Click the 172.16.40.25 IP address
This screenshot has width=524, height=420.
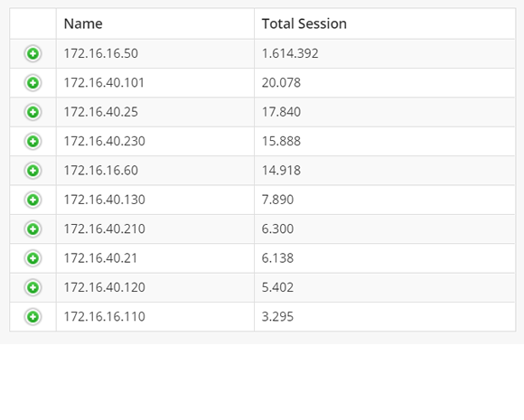pos(101,112)
